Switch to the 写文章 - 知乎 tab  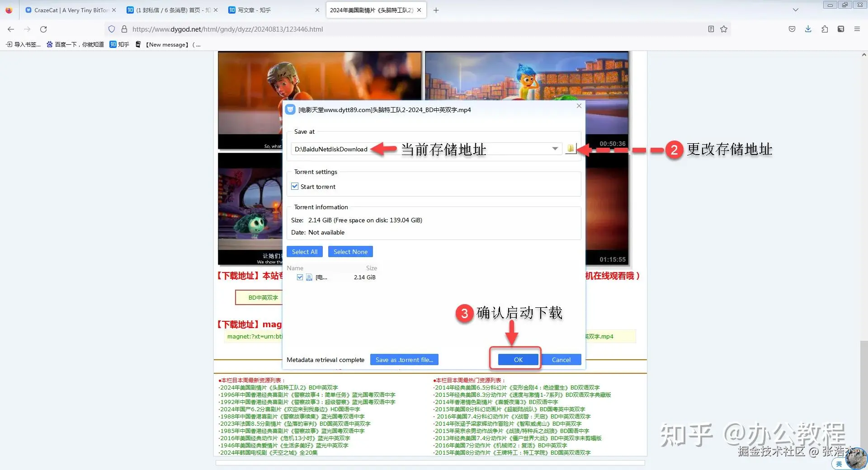[253, 9]
